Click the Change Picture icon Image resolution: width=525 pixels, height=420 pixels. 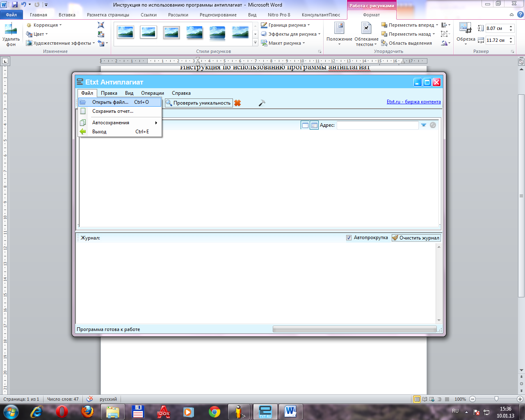[101, 34]
